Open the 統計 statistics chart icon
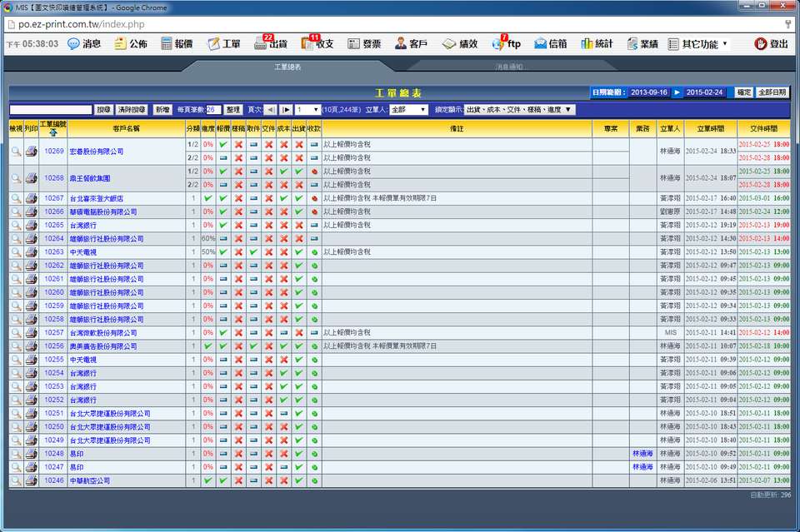This screenshot has width=800, height=532. click(587, 43)
